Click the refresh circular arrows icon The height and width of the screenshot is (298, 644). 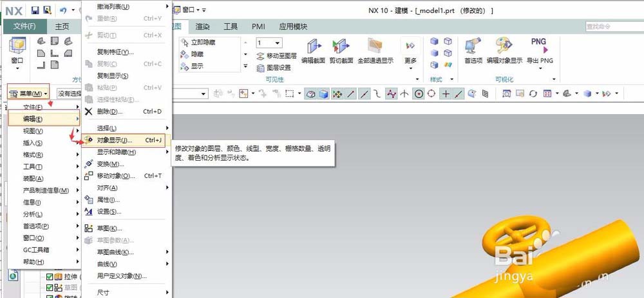tap(533, 94)
